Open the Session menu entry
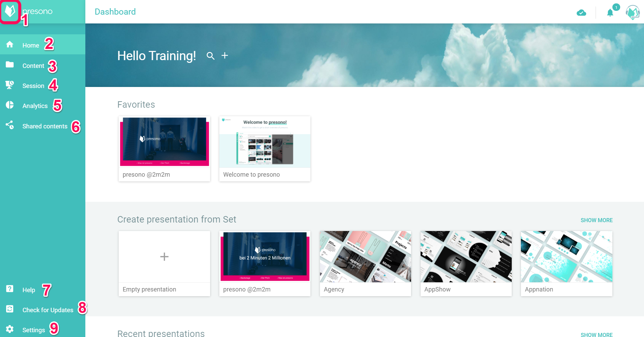This screenshot has width=644, height=337. pos(43,85)
